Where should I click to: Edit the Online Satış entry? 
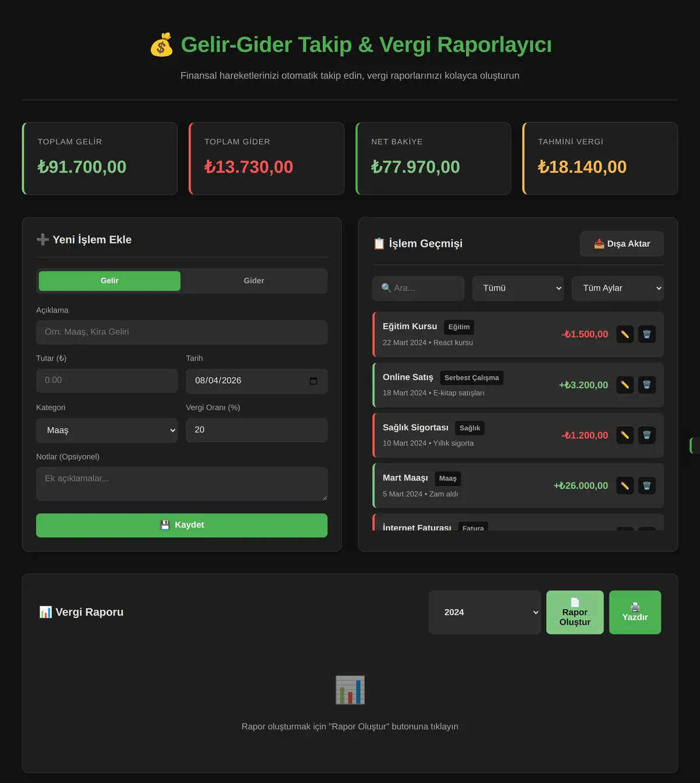[625, 385]
